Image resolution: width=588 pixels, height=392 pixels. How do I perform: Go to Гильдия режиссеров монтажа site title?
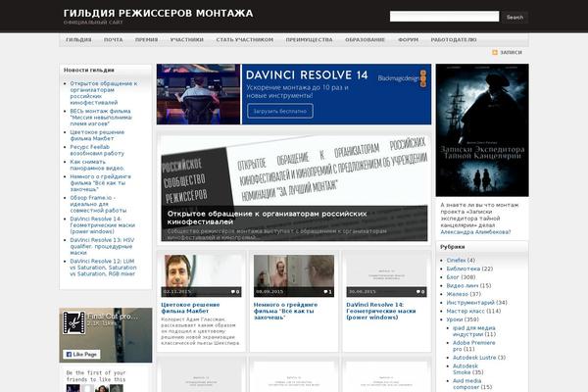coord(158,14)
